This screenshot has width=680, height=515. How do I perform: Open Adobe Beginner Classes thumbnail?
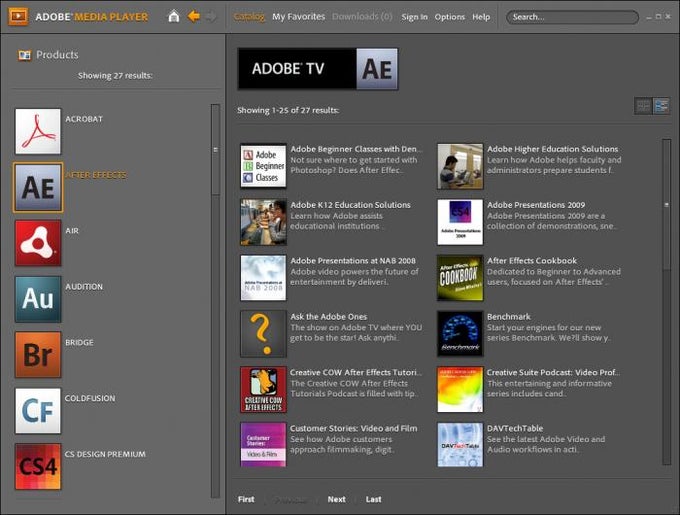263,166
